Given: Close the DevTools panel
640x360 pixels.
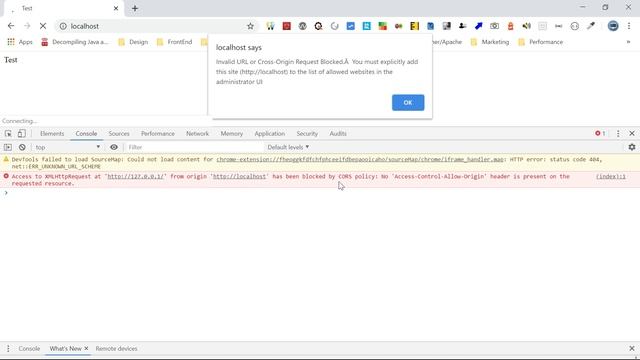Looking at the screenshot, I should 632,133.
